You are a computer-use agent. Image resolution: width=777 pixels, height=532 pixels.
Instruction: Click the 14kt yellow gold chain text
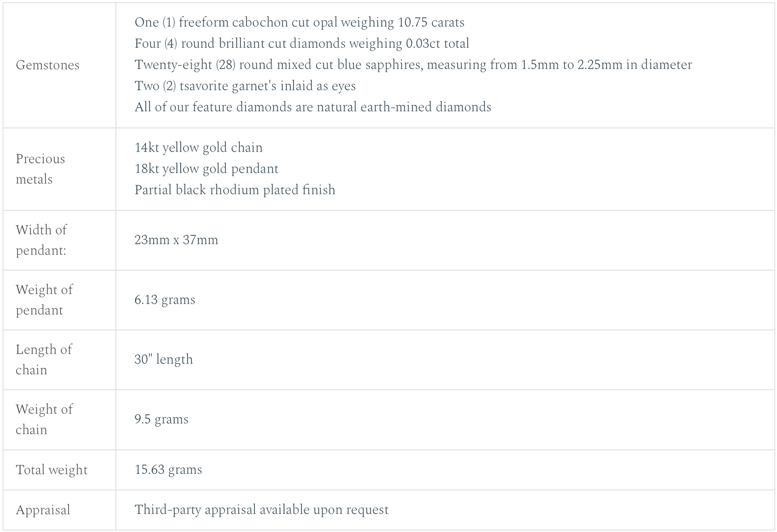tap(198, 148)
